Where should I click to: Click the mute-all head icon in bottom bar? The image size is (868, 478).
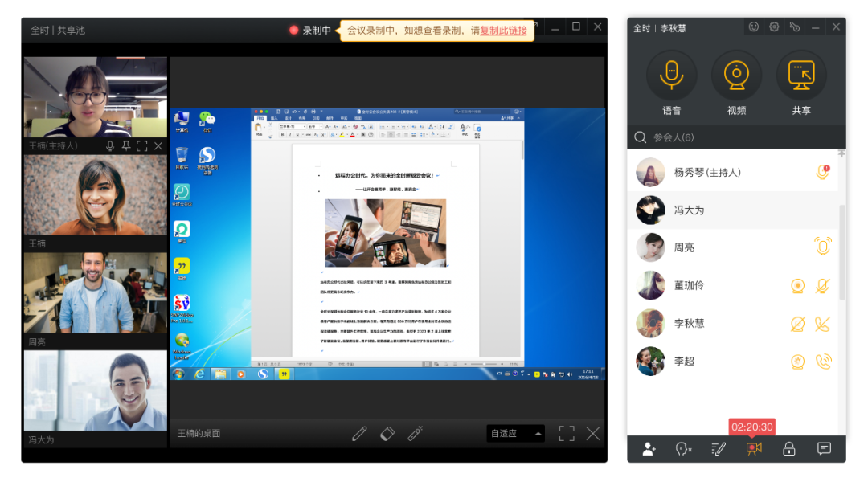coord(684,449)
